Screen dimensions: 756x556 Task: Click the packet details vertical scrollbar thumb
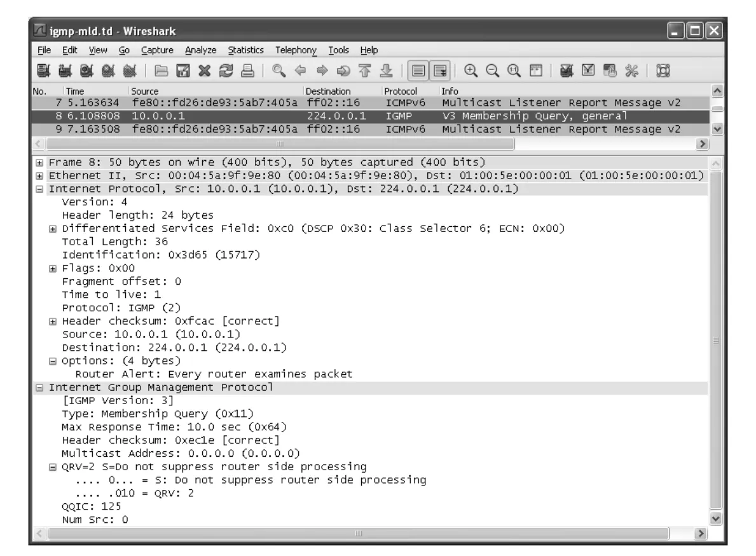point(716,340)
